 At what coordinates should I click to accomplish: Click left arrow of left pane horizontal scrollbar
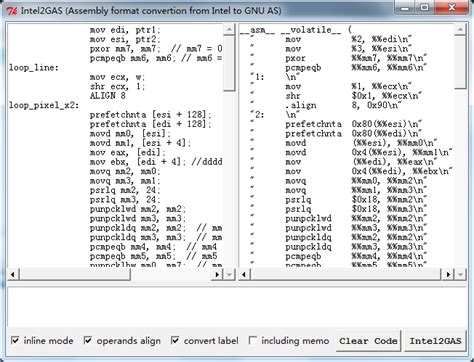pos(13,274)
